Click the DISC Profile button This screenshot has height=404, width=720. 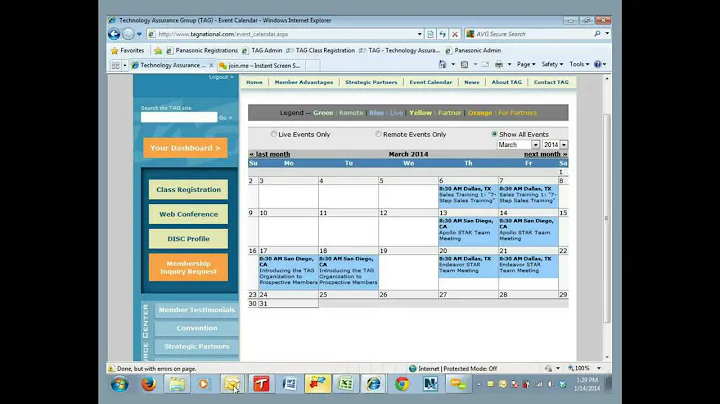(188, 239)
